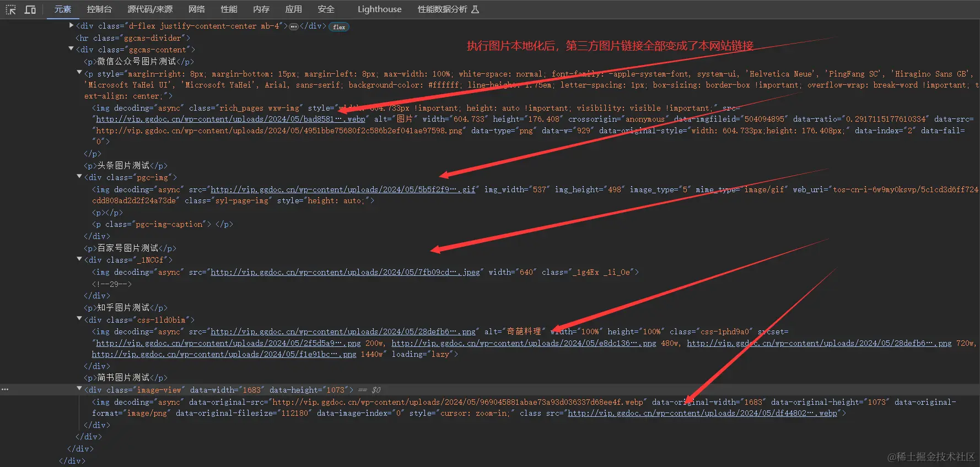The height and width of the screenshot is (467, 980).
Task: Open the 元素 tab
Action: pyautogui.click(x=63, y=9)
